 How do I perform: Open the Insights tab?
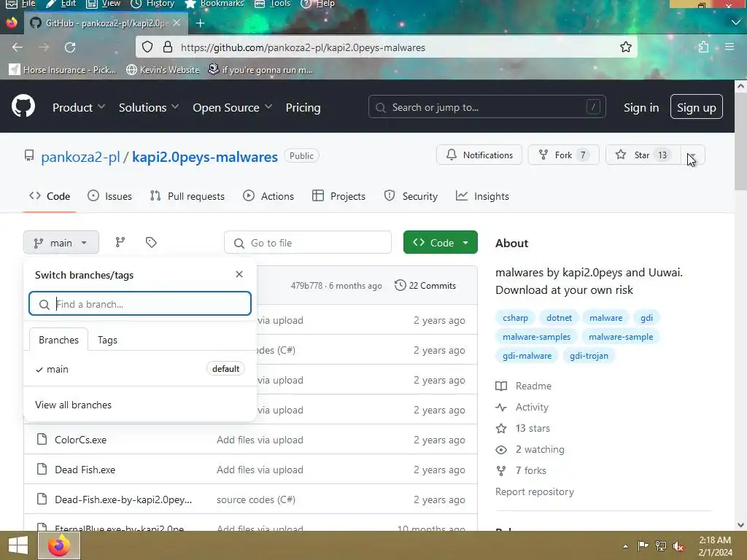[x=482, y=196]
